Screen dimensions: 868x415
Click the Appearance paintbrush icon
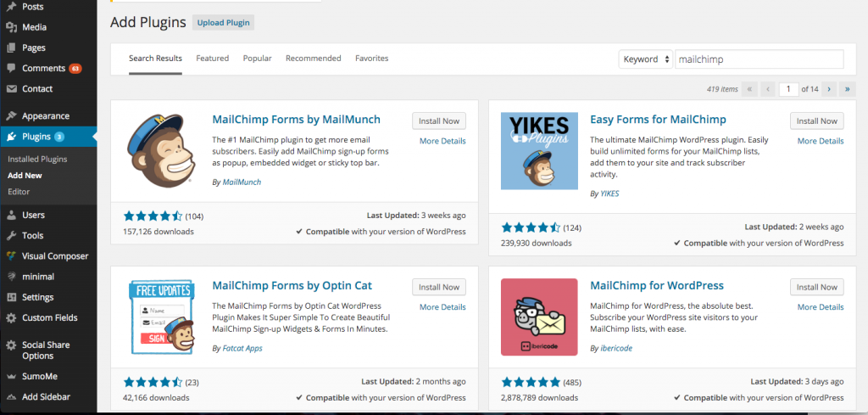tap(11, 115)
